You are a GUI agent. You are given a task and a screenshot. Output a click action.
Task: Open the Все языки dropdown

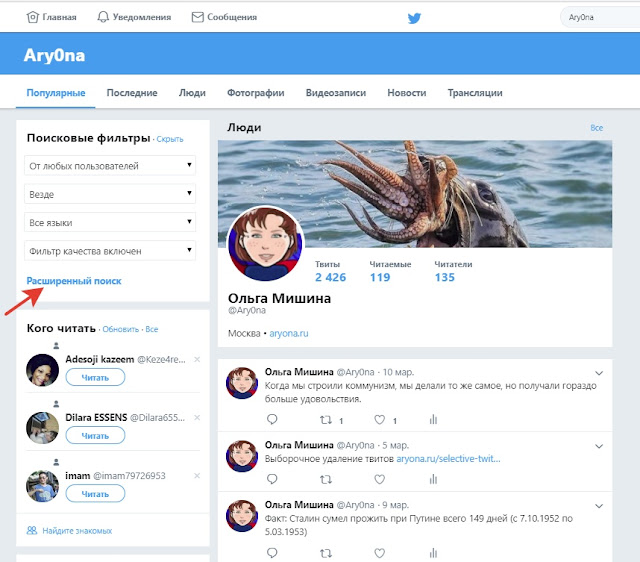click(110, 222)
